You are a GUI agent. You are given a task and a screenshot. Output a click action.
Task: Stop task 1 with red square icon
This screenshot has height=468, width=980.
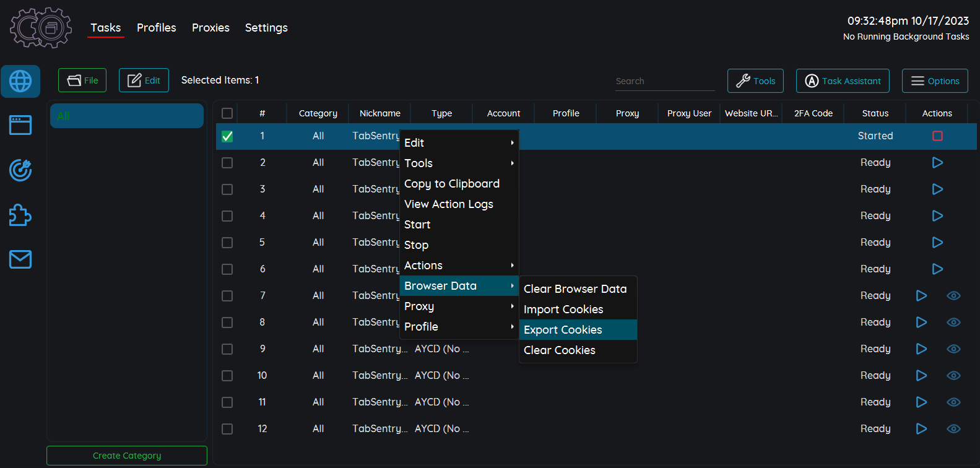[937, 136]
